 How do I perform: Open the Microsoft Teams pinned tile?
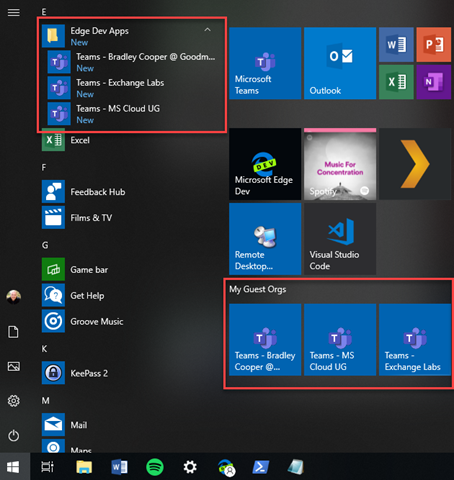[x=265, y=63]
